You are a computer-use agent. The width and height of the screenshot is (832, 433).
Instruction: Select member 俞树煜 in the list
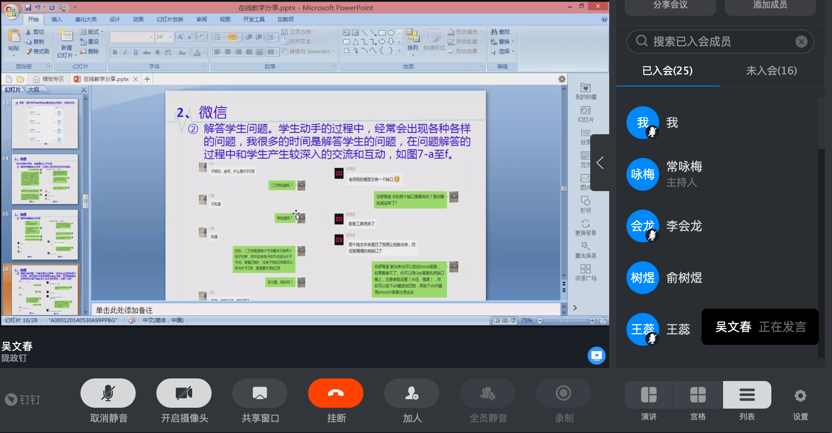[x=719, y=278]
